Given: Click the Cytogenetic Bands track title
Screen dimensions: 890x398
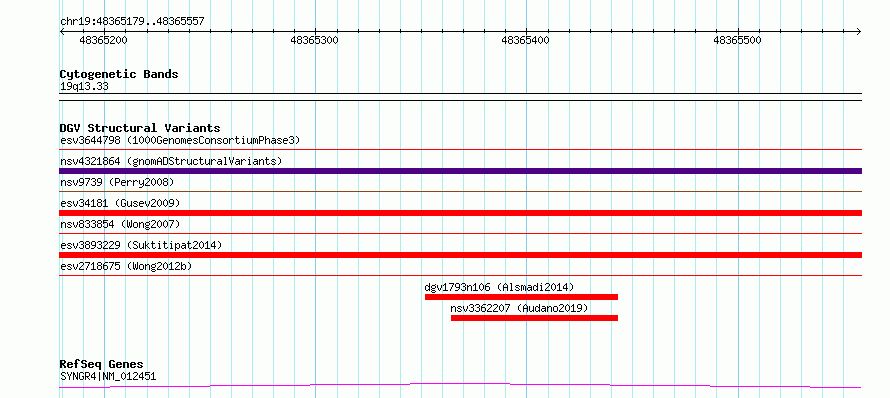Looking at the screenshot, I should (x=119, y=74).
